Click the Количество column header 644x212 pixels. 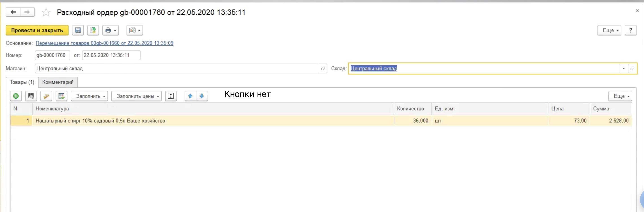413,109
